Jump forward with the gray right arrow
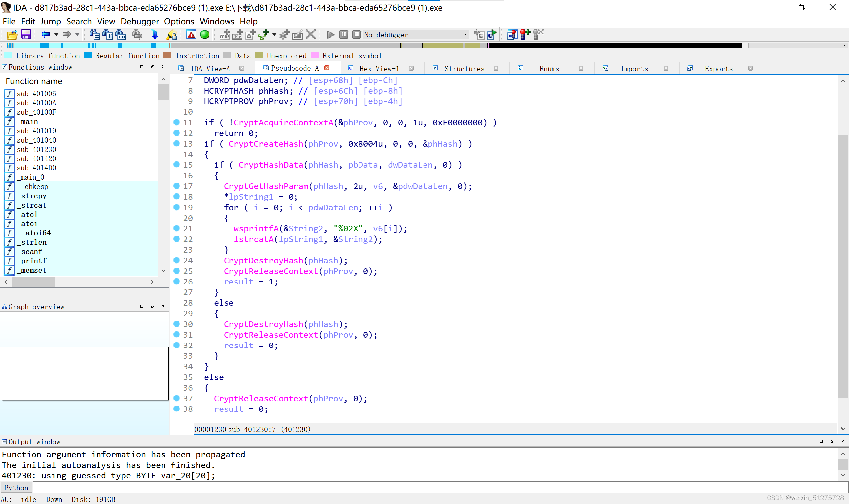Viewport: 849px width, 504px height. point(67,34)
